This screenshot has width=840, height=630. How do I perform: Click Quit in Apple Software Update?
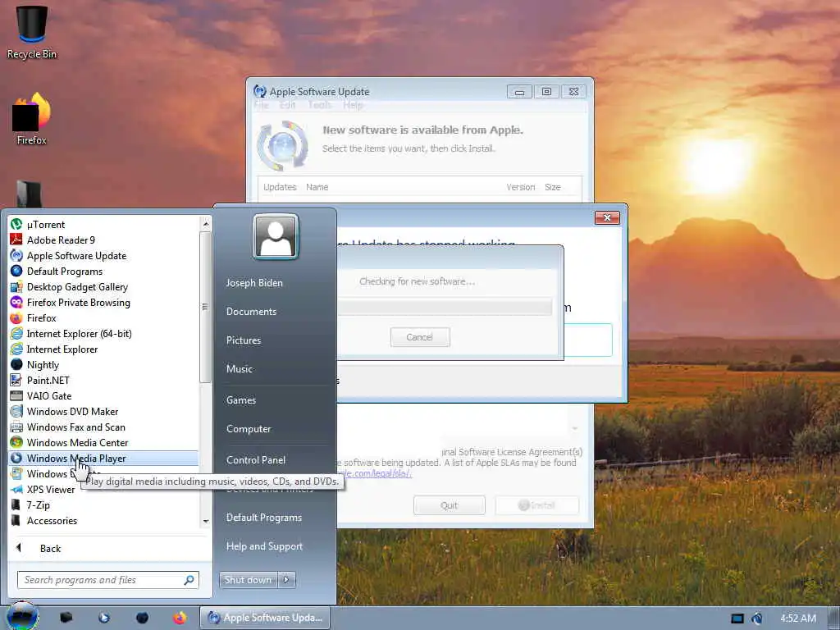tap(449, 505)
